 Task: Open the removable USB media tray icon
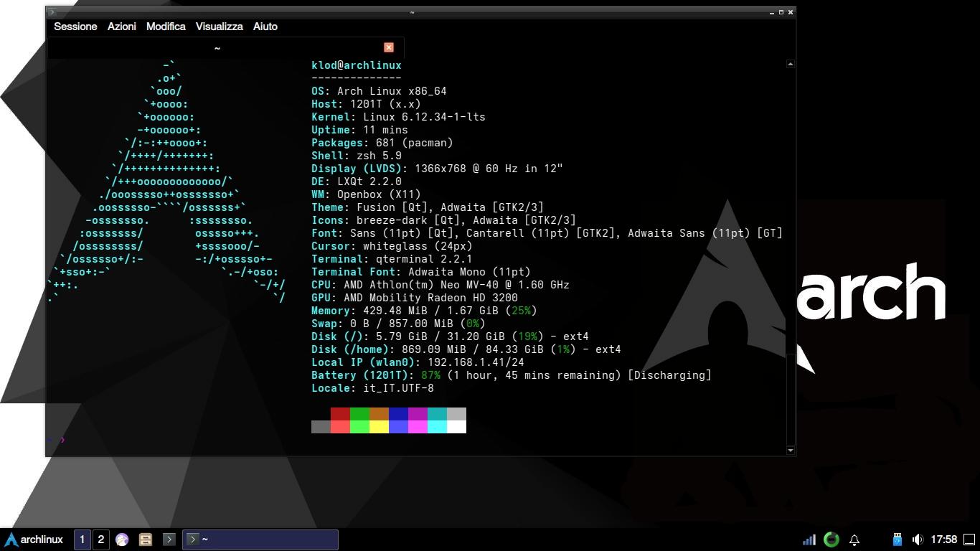click(897, 540)
